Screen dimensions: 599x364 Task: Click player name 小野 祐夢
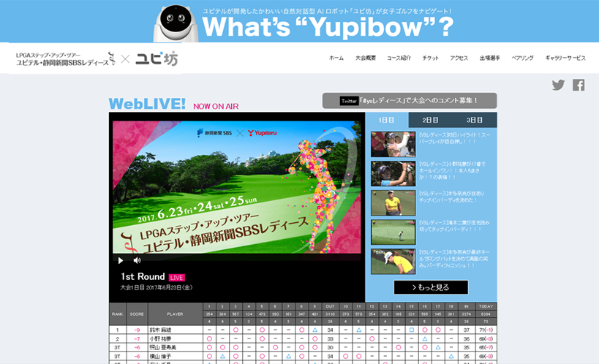pyautogui.click(x=160, y=339)
